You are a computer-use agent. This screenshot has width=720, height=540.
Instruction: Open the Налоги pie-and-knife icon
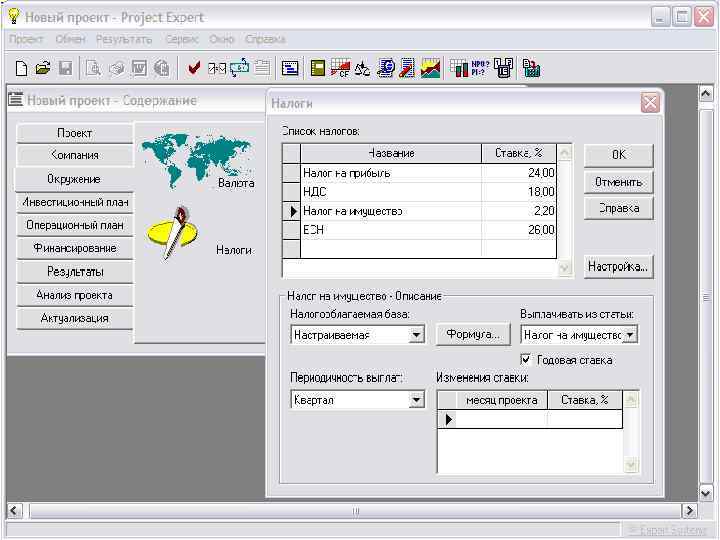pos(172,233)
